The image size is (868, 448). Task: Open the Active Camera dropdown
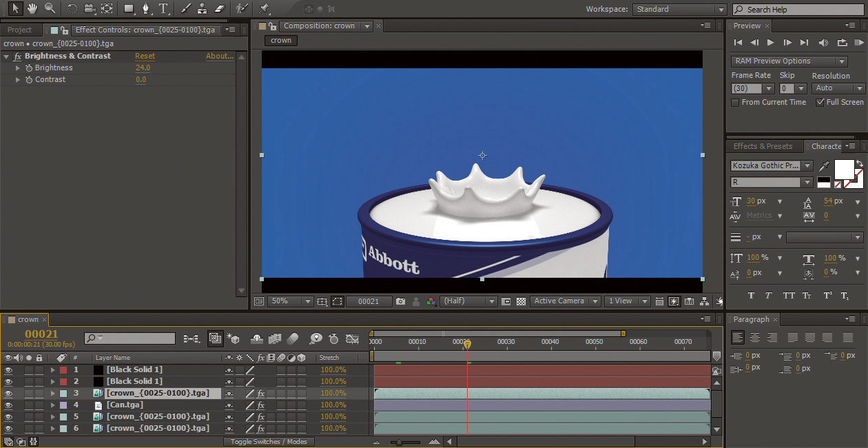click(565, 301)
